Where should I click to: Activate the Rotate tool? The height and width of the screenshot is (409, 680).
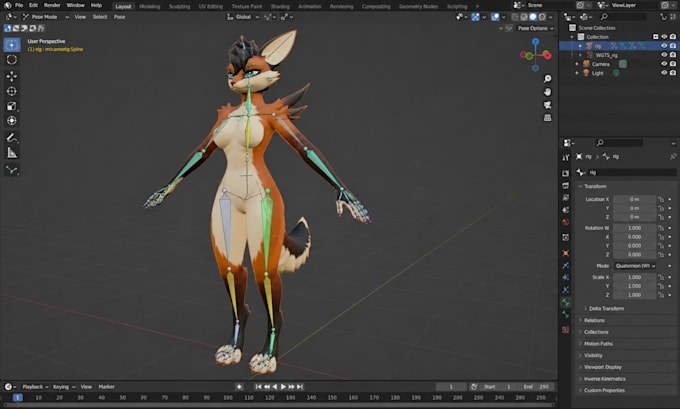tap(12, 91)
